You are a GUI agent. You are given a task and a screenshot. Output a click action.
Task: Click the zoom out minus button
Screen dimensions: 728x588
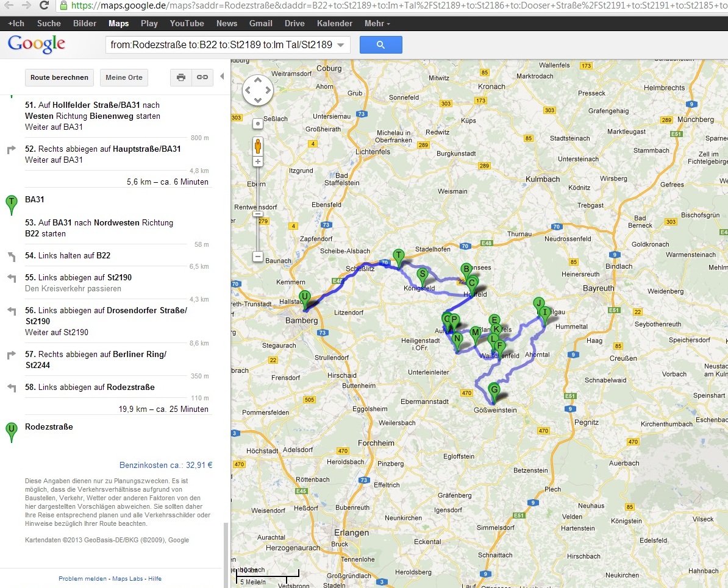click(258, 257)
